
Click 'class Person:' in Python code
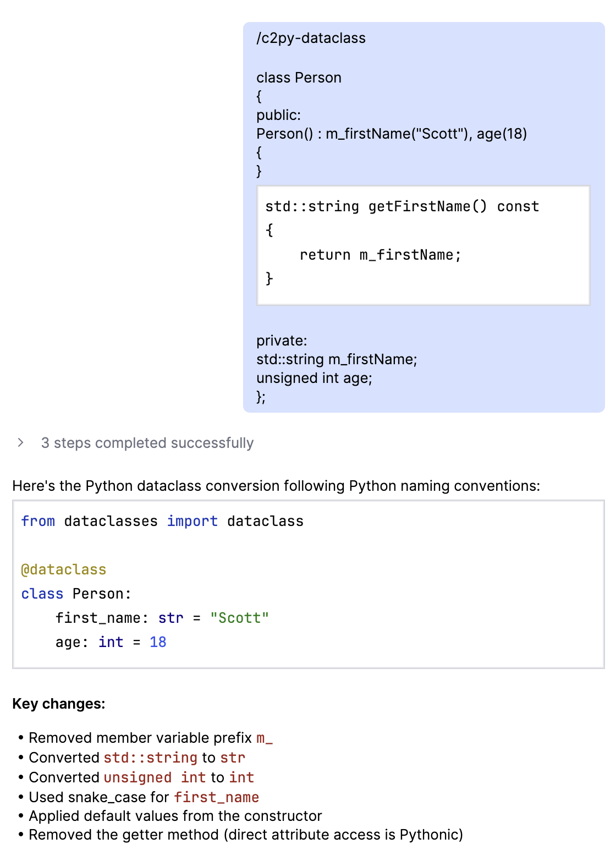76,594
